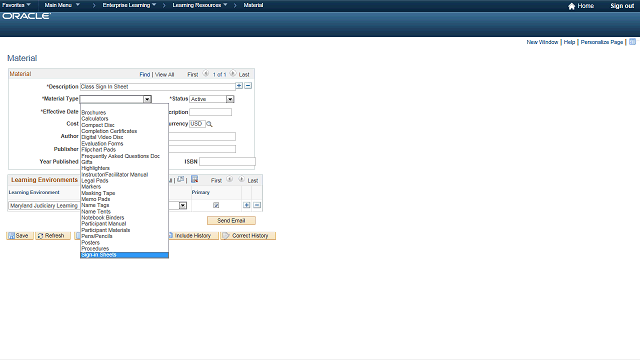Click Send Email button
This screenshot has height=360, width=640.
[x=231, y=220]
